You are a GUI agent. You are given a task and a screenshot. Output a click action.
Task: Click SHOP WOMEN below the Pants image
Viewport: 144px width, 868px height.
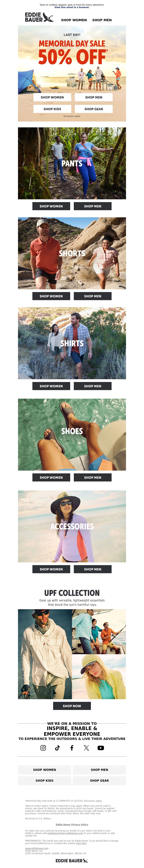(51, 206)
